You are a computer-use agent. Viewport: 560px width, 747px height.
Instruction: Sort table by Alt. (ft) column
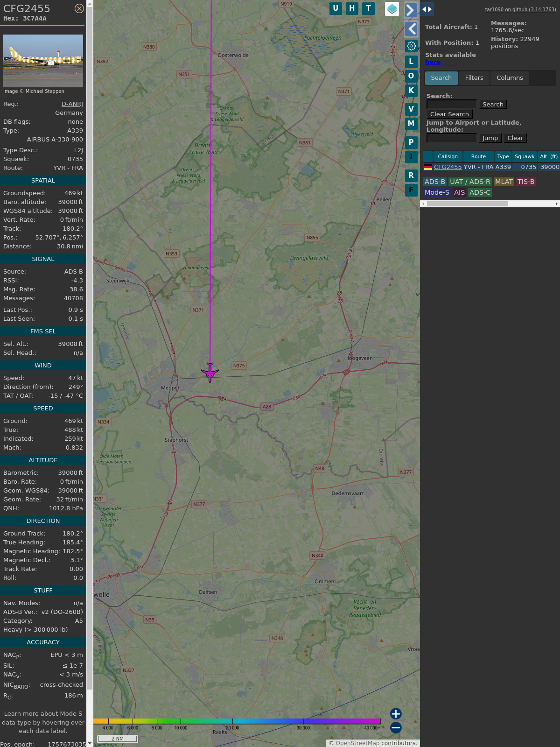click(549, 156)
